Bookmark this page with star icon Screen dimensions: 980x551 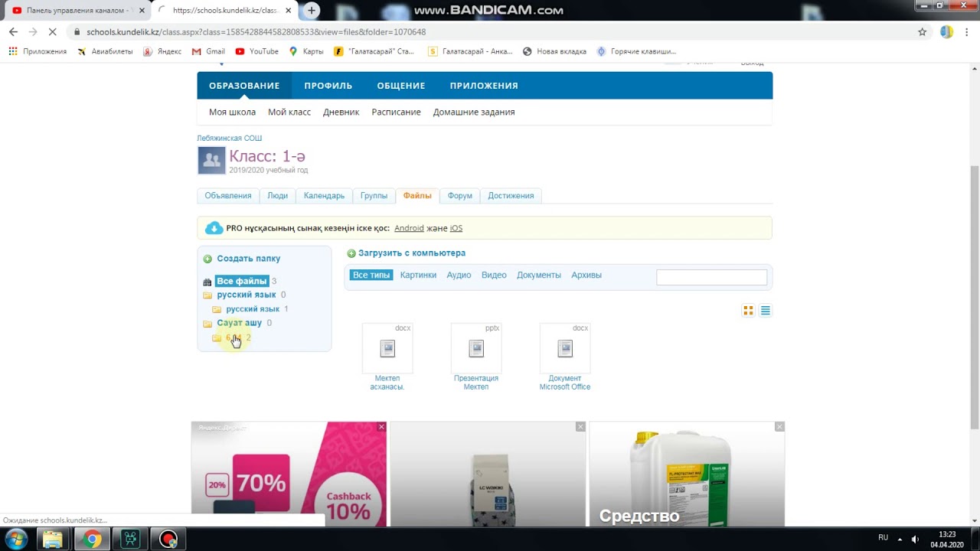pos(923,32)
